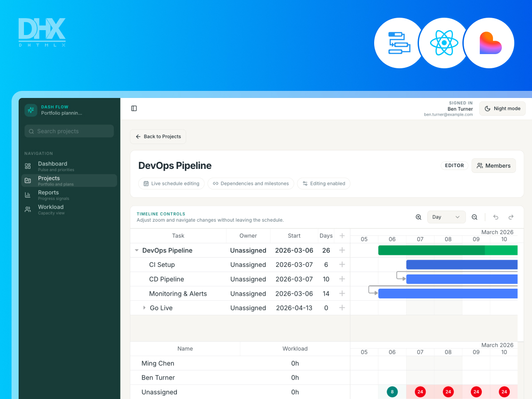Click start date 2026-04-13 for Go Live

click(x=294, y=308)
